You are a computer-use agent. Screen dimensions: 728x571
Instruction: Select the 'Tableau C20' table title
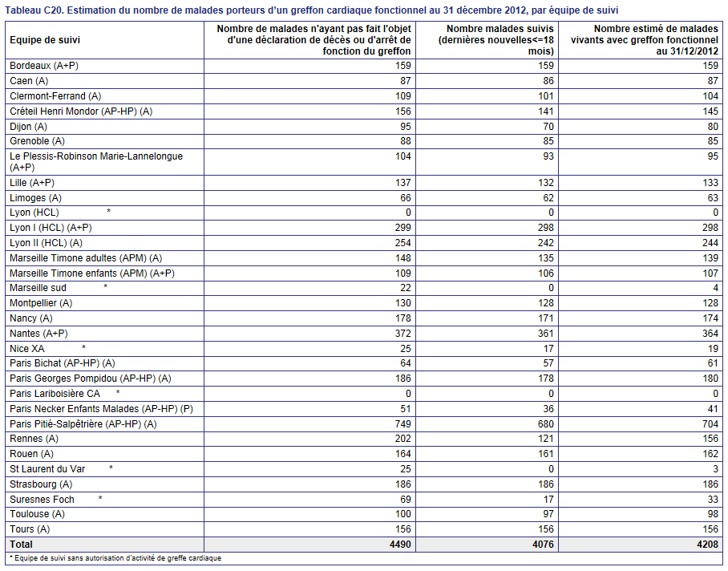(311, 10)
